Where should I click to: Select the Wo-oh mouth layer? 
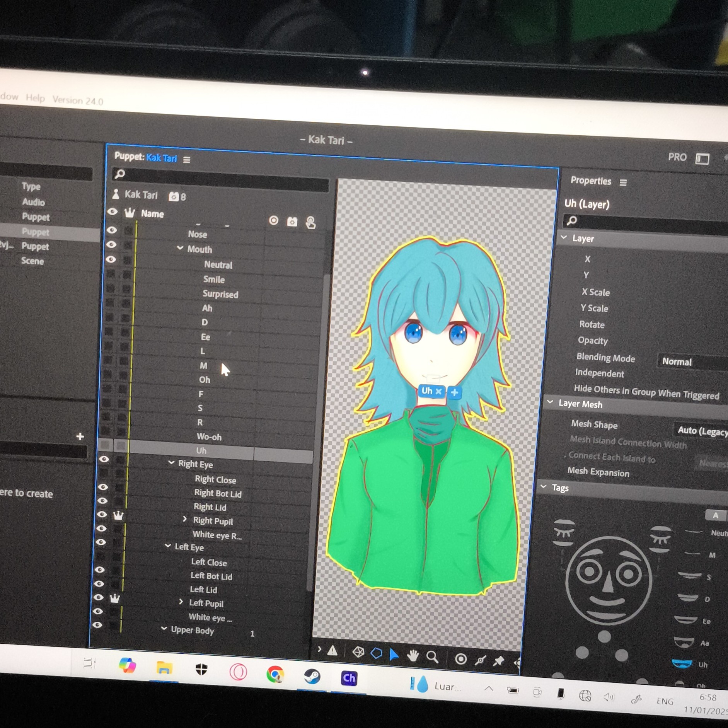tap(209, 436)
